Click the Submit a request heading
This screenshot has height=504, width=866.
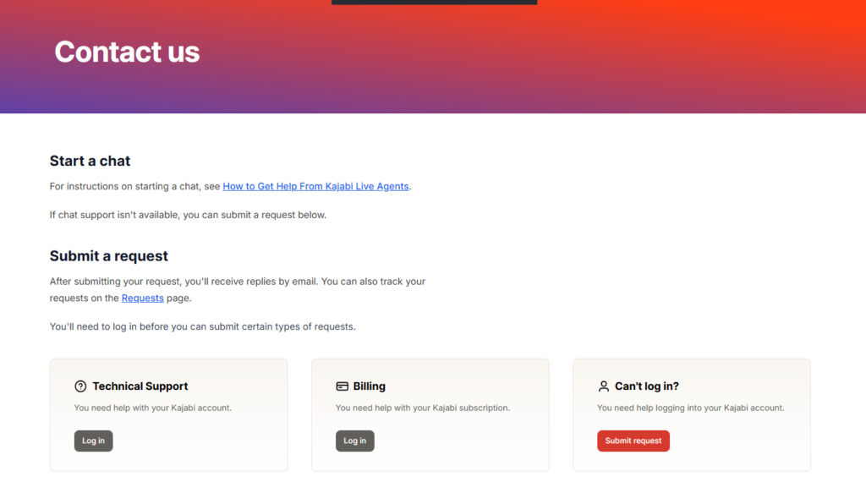(109, 255)
